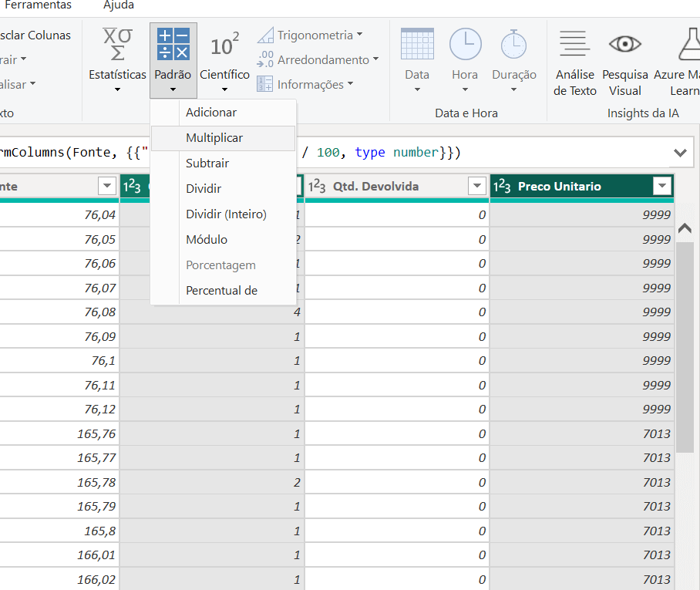Select the cell with value 165,76
700x590 pixels.
coord(60,434)
